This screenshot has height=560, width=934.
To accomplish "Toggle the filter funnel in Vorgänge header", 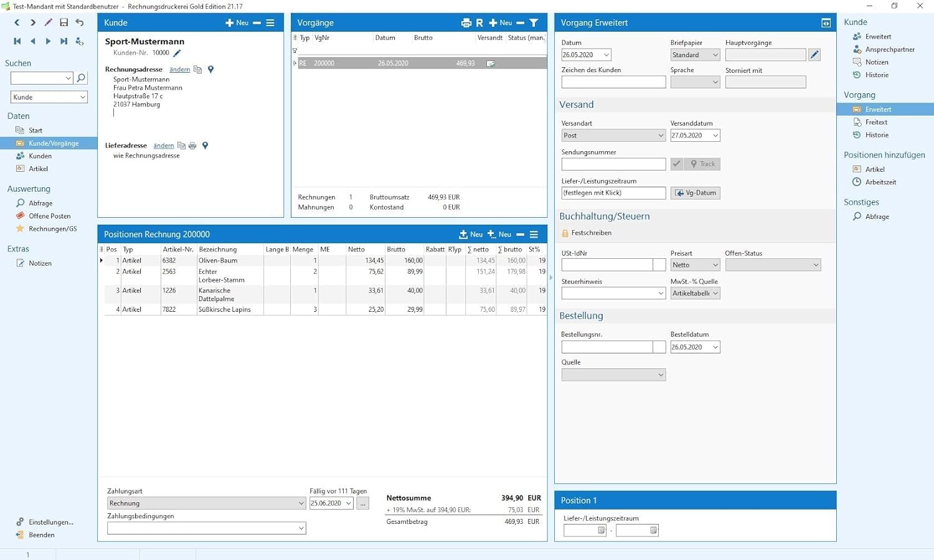I will 534,23.
